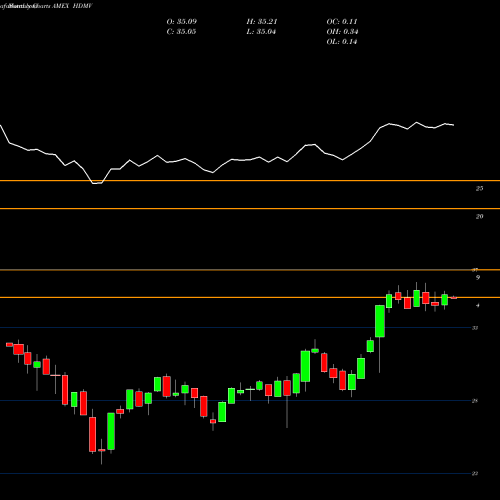Click the close price value C: 35.05
500x500 pixels.
click(182, 32)
